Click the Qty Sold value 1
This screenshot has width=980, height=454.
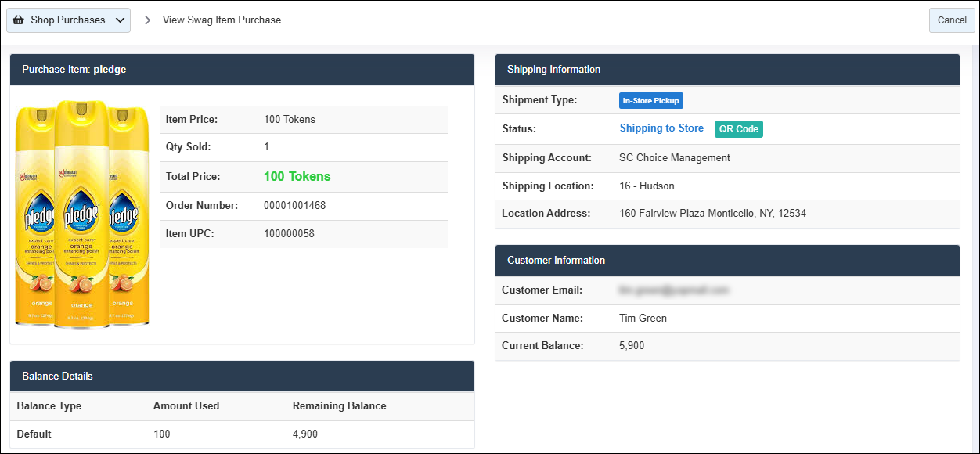(x=266, y=147)
